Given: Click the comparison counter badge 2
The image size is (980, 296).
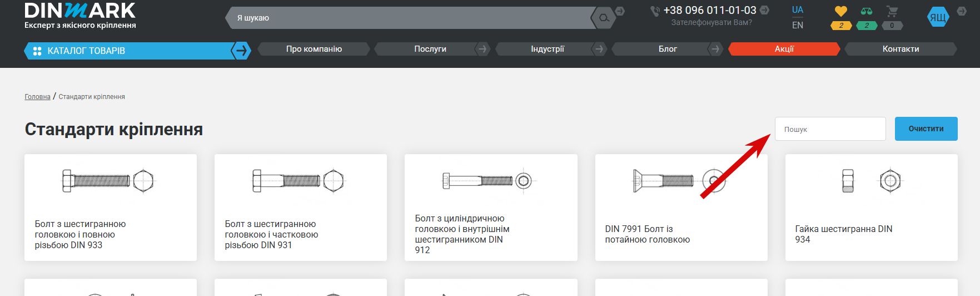Looking at the screenshot, I should click(867, 26).
